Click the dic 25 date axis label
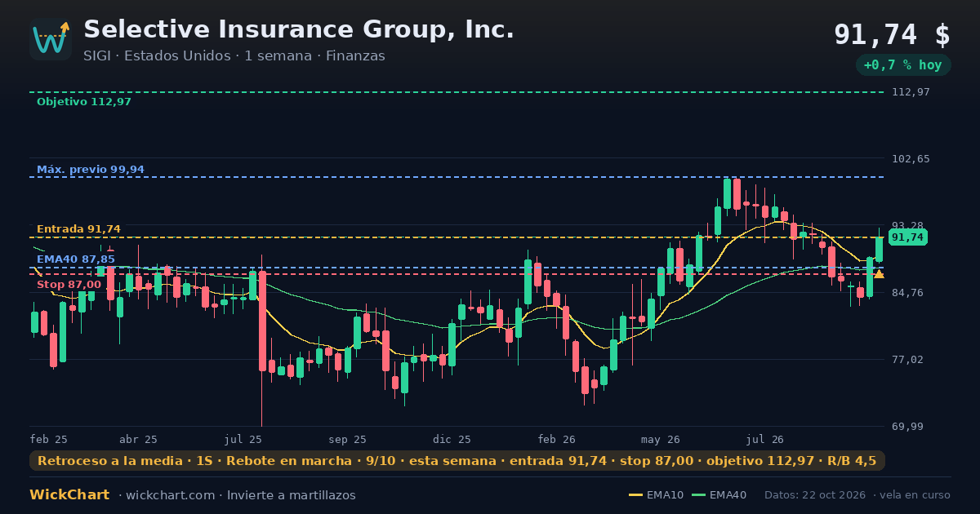This screenshot has height=514, width=980. pyautogui.click(x=452, y=439)
